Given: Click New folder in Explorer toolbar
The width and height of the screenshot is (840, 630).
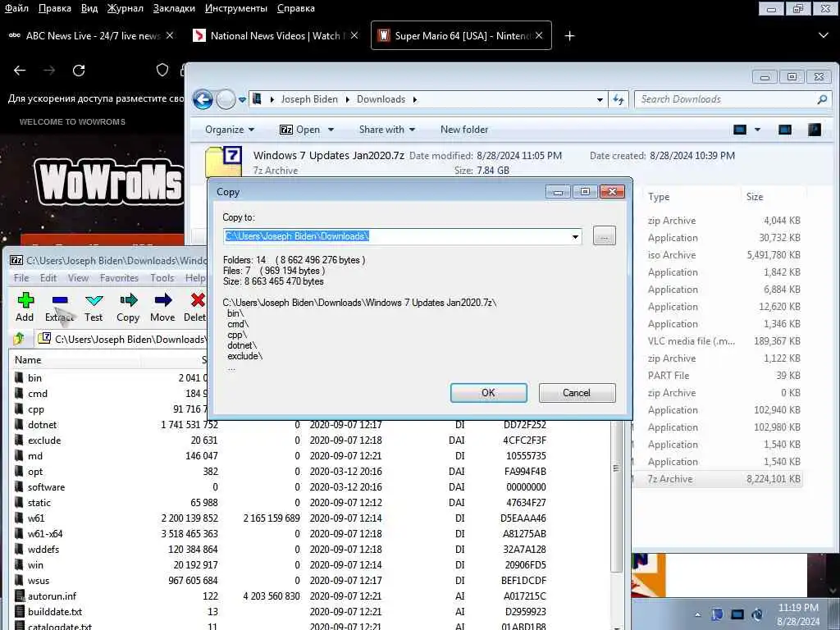Looking at the screenshot, I should 464,130.
